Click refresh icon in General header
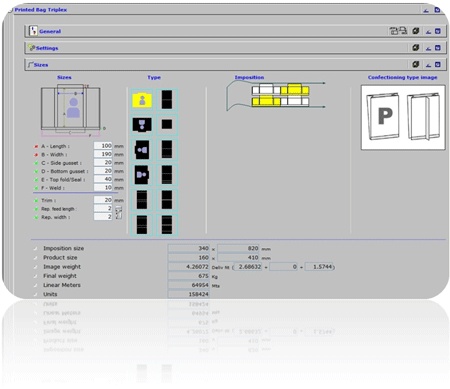This screenshot has height=389, width=450. pos(415,31)
